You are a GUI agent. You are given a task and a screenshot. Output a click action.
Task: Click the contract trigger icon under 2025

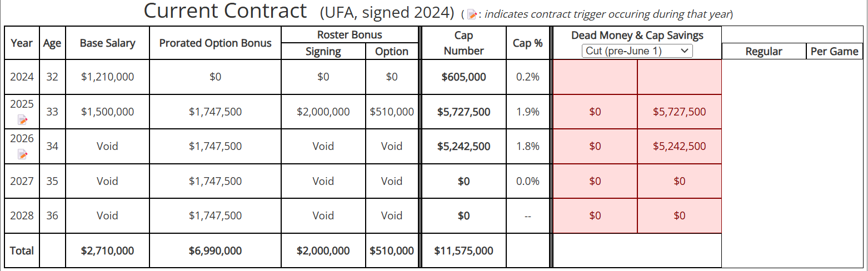pos(22,120)
